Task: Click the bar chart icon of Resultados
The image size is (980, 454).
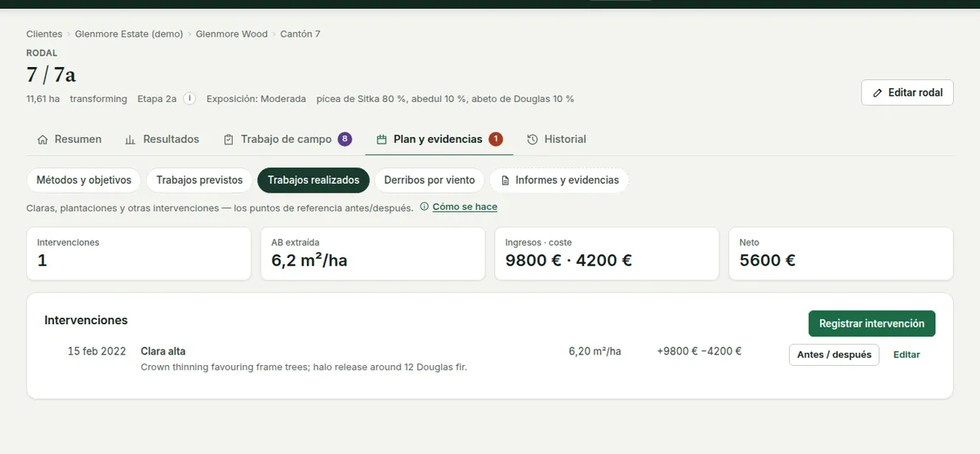Action: [x=131, y=140]
